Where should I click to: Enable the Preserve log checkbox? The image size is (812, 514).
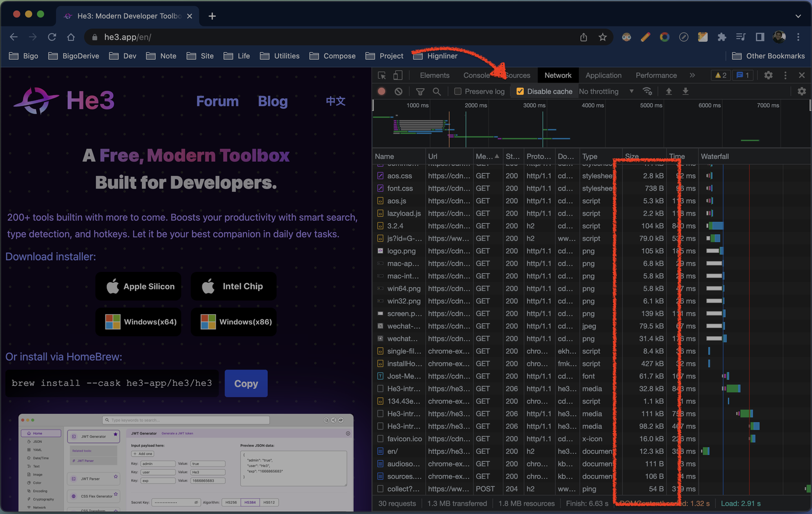[458, 91]
